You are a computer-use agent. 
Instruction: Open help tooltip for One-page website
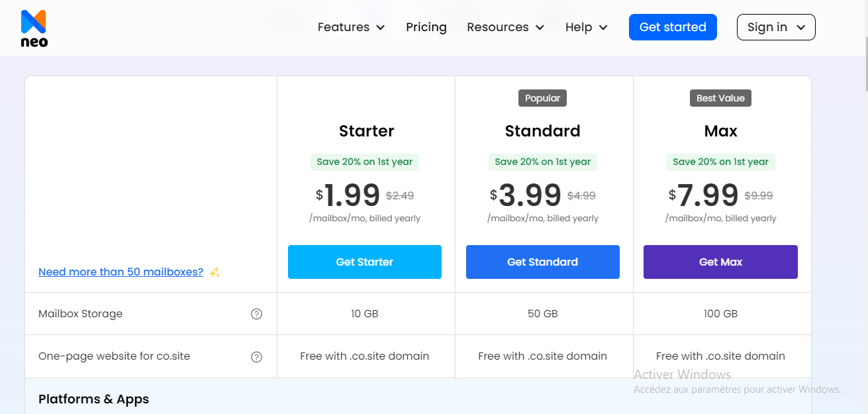click(x=257, y=357)
